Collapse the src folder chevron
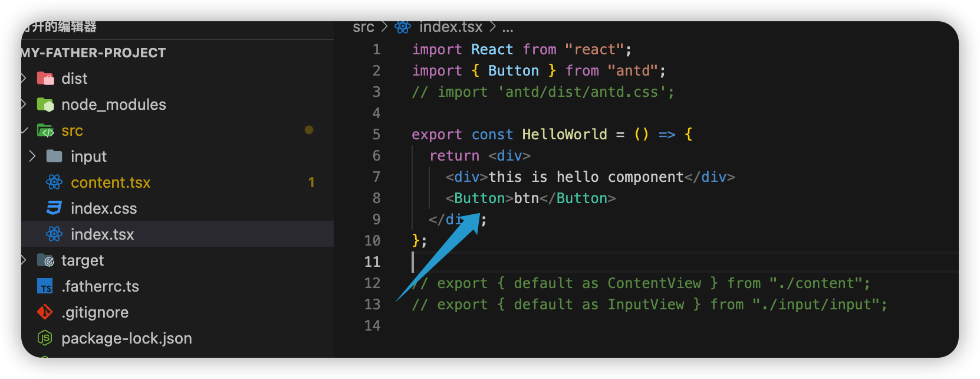 pyautogui.click(x=24, y=130)
